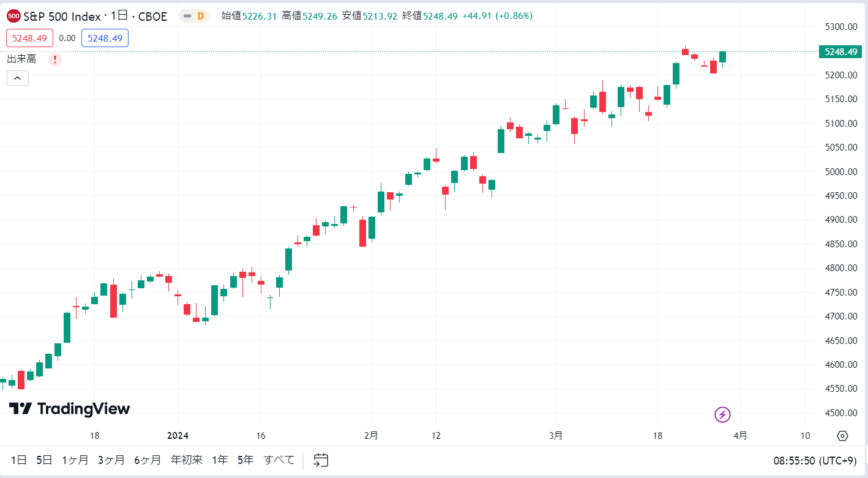Click the 4800.00 price axis label
868x478 pixels.
[x=840, y=268]
